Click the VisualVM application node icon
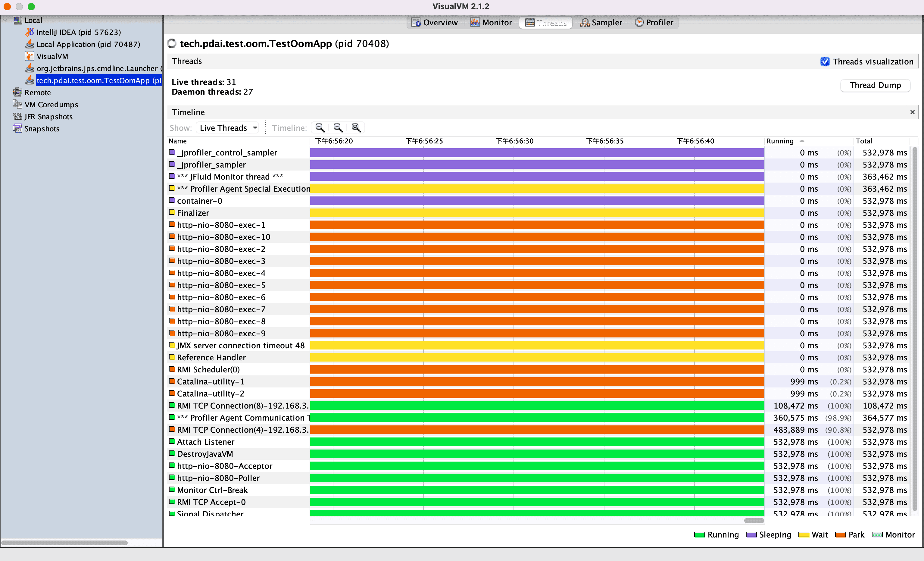Image resolution: width=924 pixels, height=561 pixels. 30,56
